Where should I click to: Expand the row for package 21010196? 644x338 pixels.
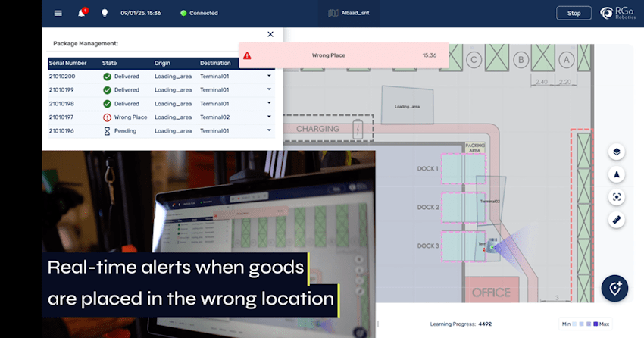[268, 131]
